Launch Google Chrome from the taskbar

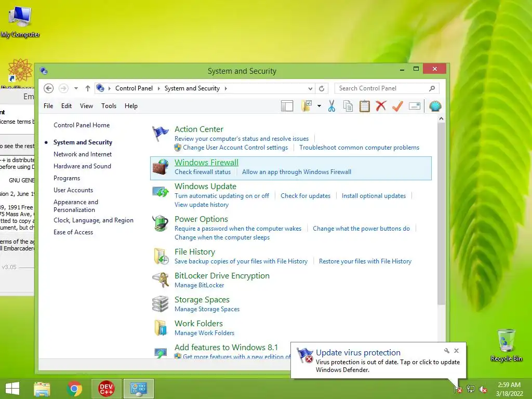pyautogui.click(x=74, y=389)
